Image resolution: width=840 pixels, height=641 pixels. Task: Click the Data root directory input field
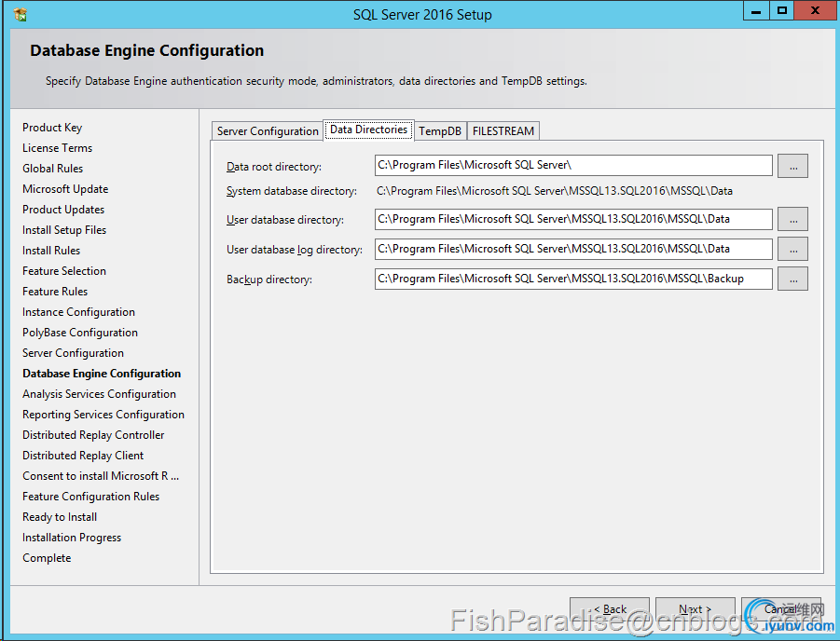573,166
